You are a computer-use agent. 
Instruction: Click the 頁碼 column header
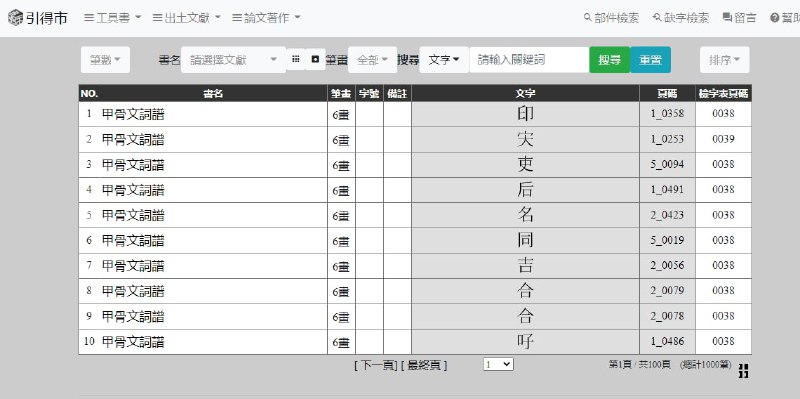coord(667,93)
